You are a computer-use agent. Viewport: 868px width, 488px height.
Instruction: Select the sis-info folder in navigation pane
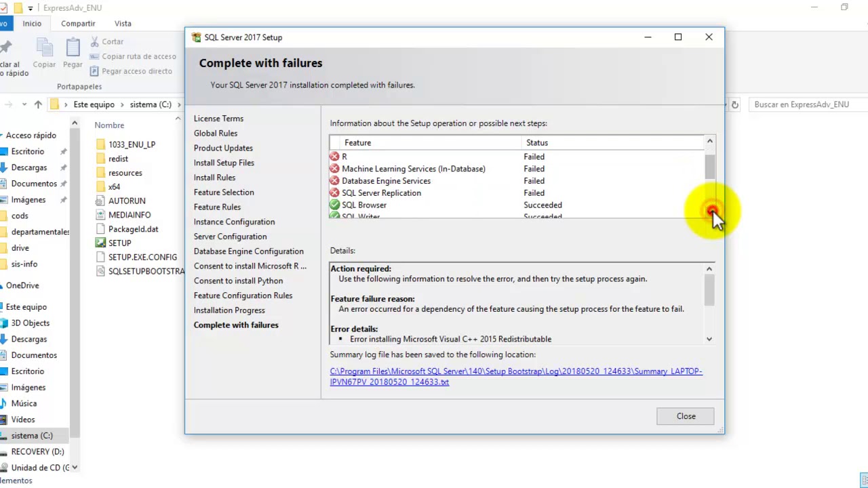24,264
